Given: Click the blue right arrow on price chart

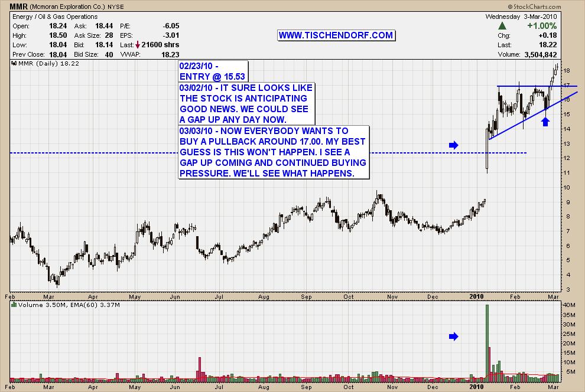Looking at the screenshot, I should tap(453, 145).
